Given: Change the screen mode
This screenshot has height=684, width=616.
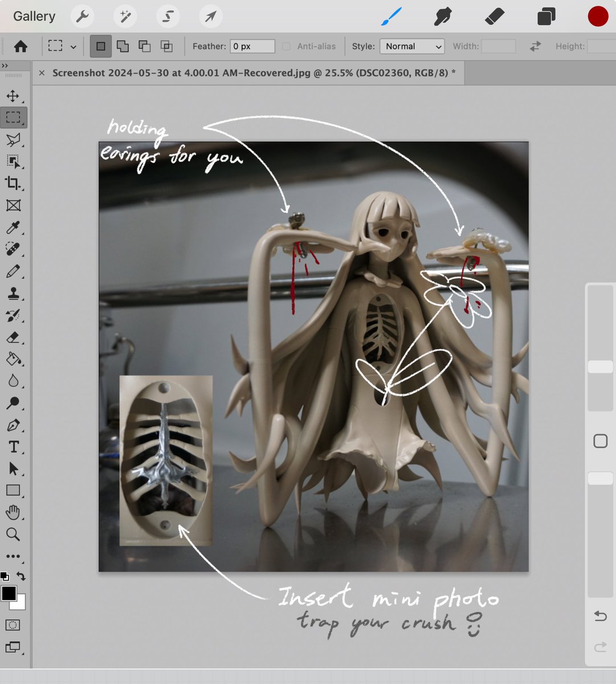Looking at the screenshot, I should point(13,647).
